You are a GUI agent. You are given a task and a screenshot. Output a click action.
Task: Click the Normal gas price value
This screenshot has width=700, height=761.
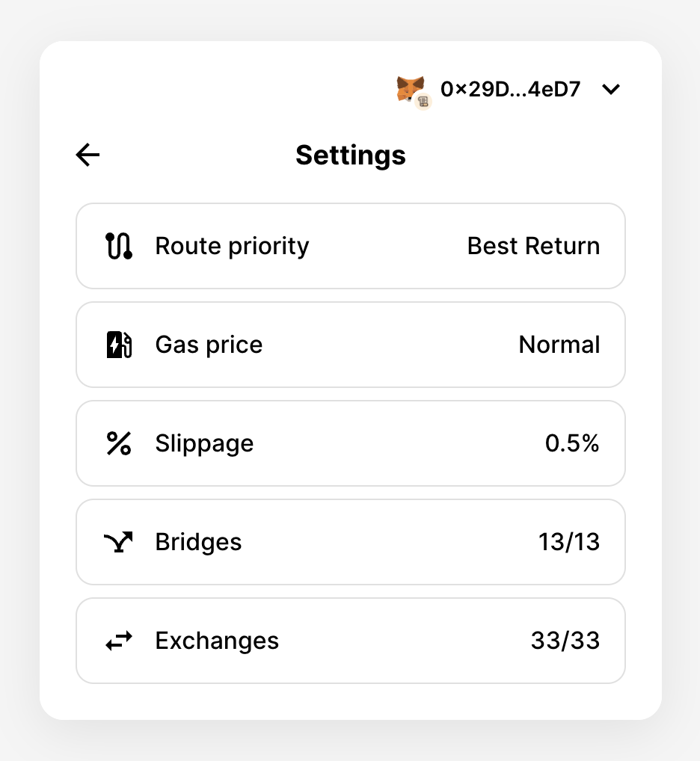point(559,345)
